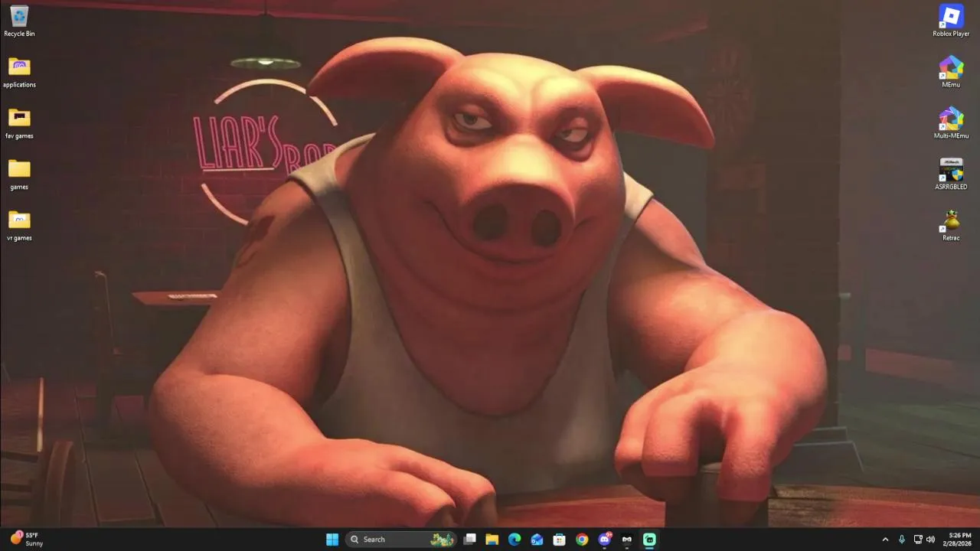Image resolution: width=980 pixels, height=551 pixels.
Task: Select the ASRRGBLED shortcut icon
Action: [x=951, y=174]
